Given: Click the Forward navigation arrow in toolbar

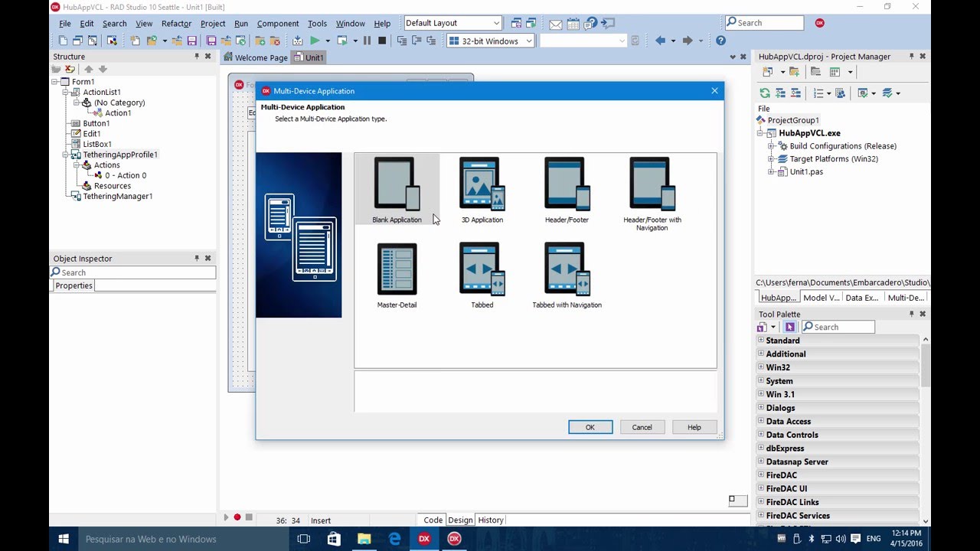Looking at the screenshot, I should point(688,41).
